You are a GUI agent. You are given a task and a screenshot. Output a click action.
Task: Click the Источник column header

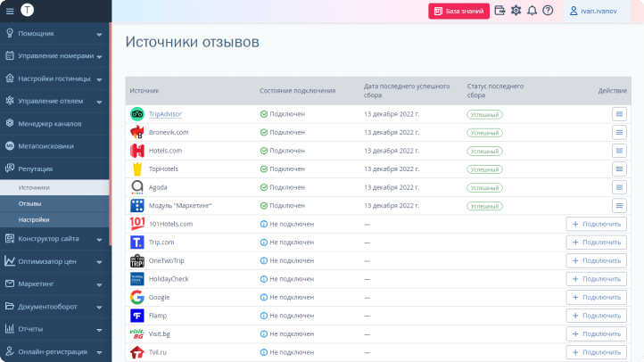click(144, 91)
